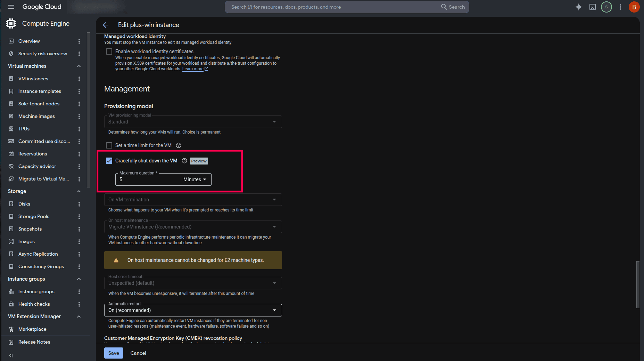Screen dimensions: 644x361
Task: Open the notifications badge showing 5
Action: (606, 7)
